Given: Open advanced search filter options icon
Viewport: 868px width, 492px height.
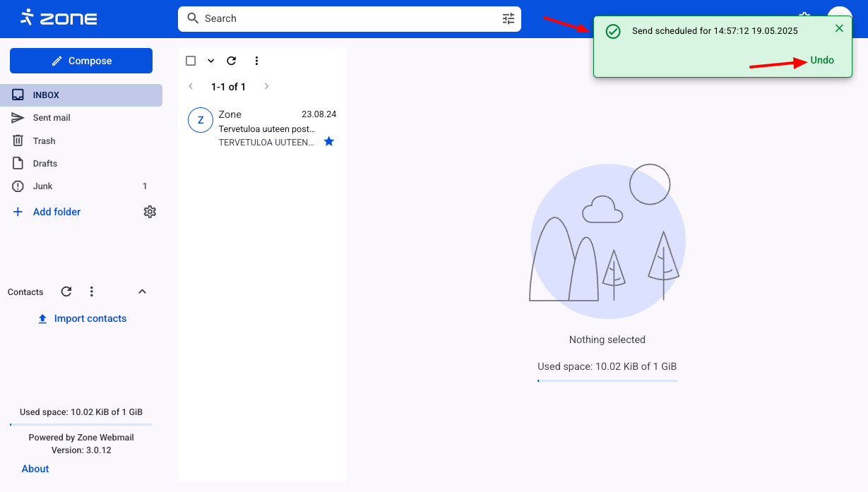Looking at the screenshot, I should (509, 19).
